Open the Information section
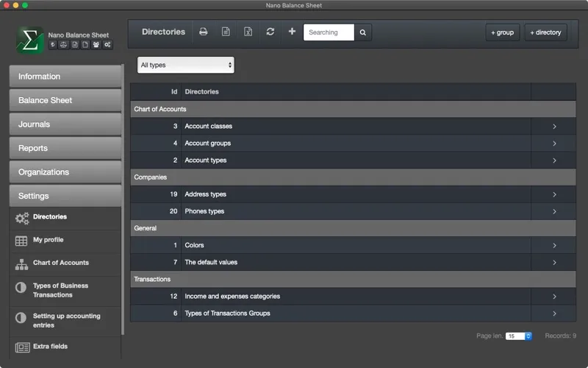 point(65,77)
